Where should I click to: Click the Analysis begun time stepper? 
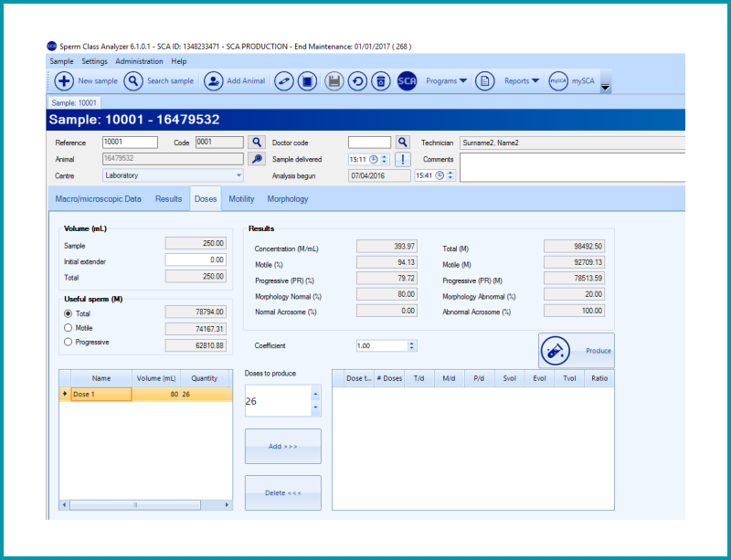(450, 175)
